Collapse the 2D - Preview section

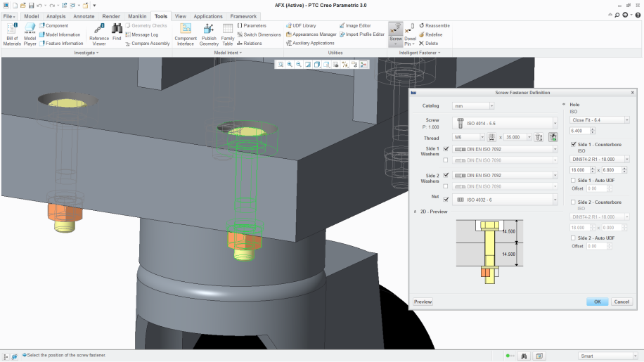(415, 212)
